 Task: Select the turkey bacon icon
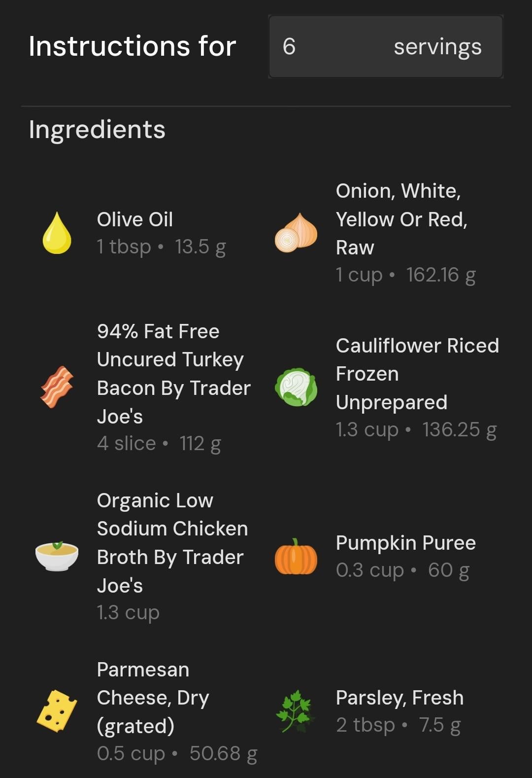(x=57, y=387)
